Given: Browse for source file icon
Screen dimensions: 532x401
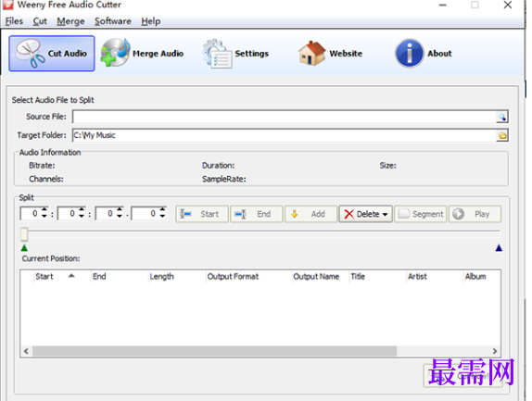Looking at the screenshot, I should click(501, 118).
